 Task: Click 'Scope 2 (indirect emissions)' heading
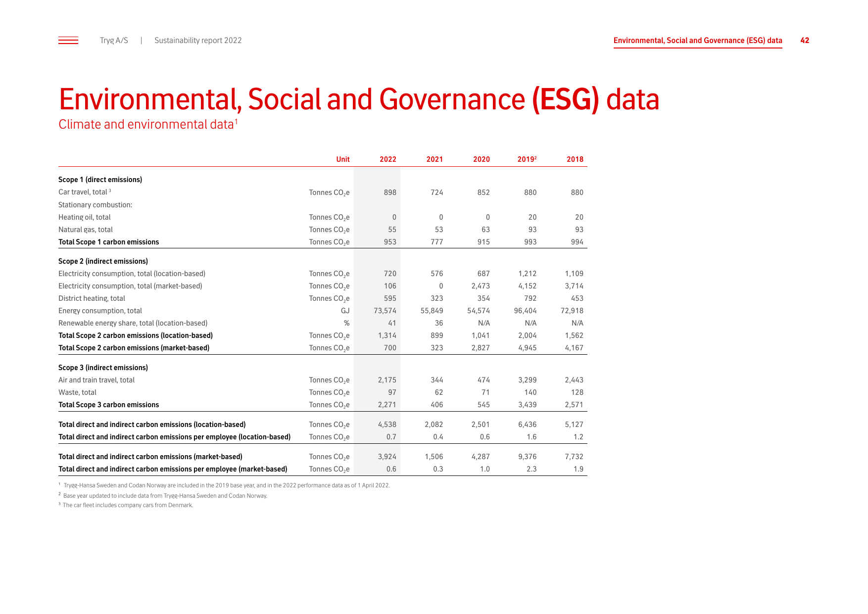coord(103,261)
